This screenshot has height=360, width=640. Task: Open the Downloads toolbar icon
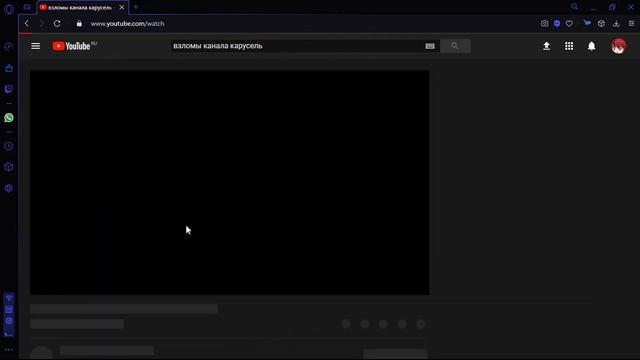point(616,24)
